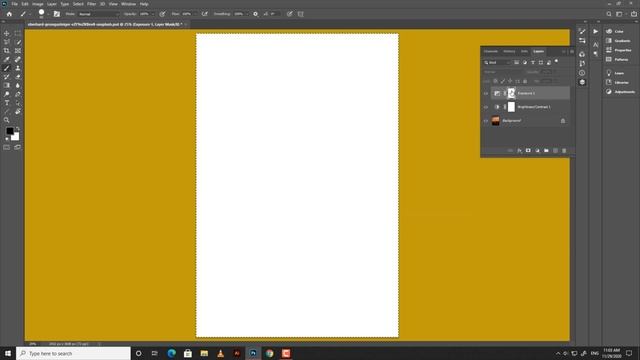Open the Color panel
Viewport: 640px width, 360px height.
click(615, 31)
